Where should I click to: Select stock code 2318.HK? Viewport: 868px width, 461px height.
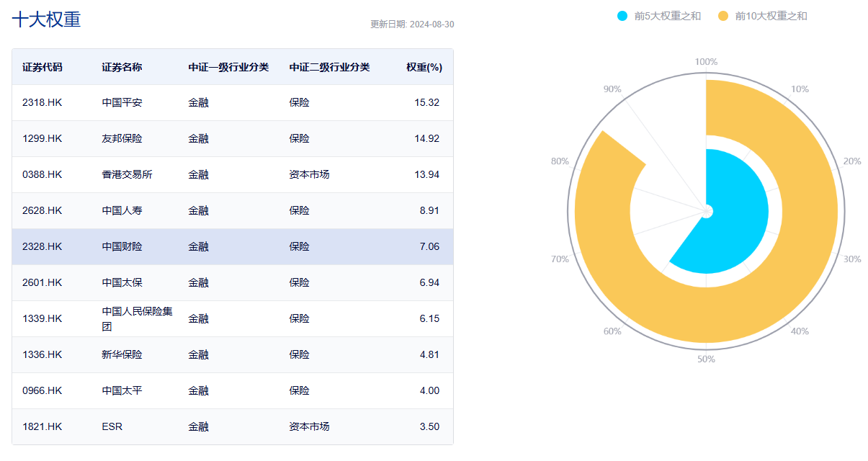point(42,102)
